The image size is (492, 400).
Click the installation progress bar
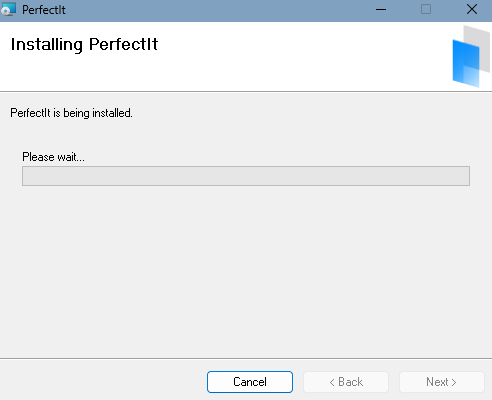tap(246, 176)
